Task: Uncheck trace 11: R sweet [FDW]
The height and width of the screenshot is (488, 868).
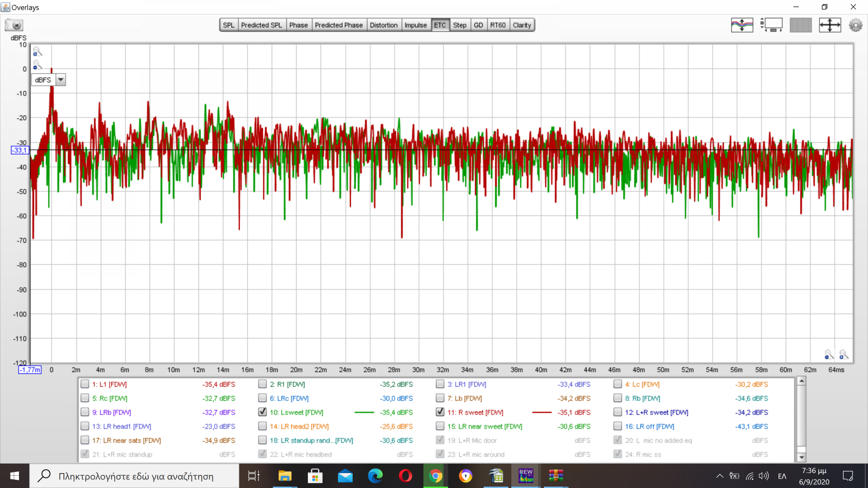Action: (440, 412)
